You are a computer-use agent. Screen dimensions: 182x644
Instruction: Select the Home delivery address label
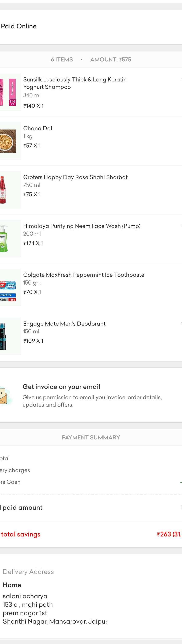[12, 585]
